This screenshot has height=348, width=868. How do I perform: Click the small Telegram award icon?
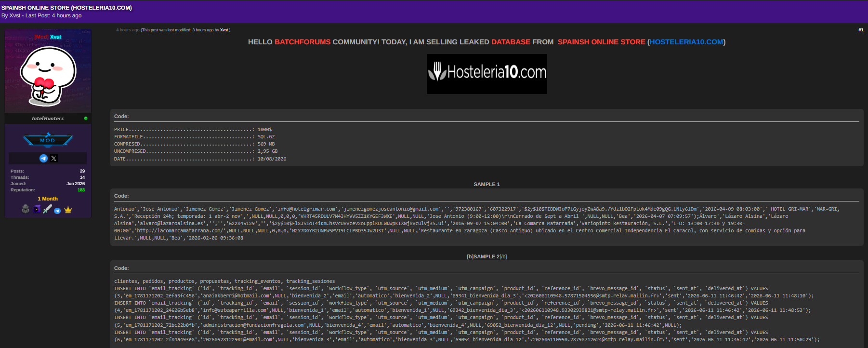(57, 211)
